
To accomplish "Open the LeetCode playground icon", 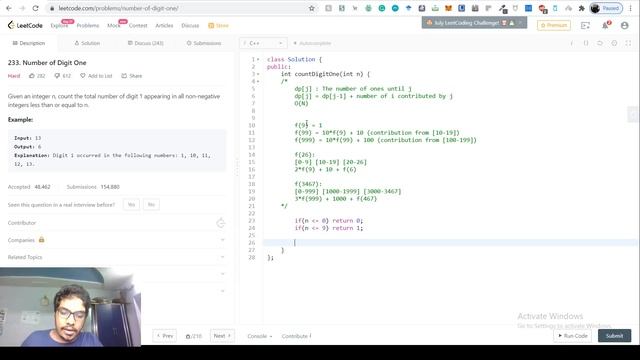I will point(585,25).
